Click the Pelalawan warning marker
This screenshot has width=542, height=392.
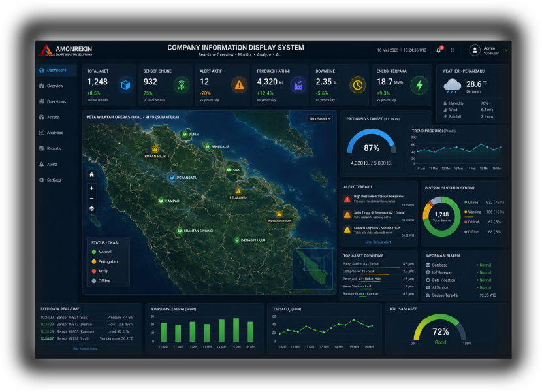pos(238,191)
